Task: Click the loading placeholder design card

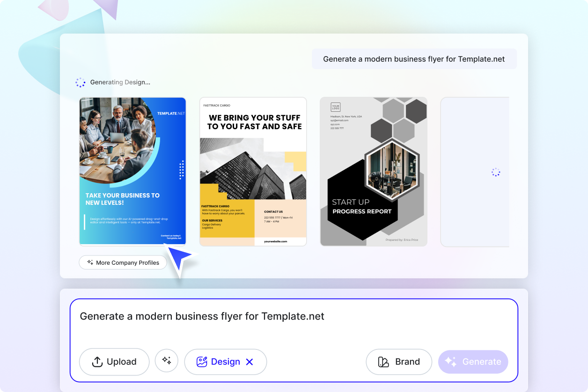Action: (x=475, y=171)
